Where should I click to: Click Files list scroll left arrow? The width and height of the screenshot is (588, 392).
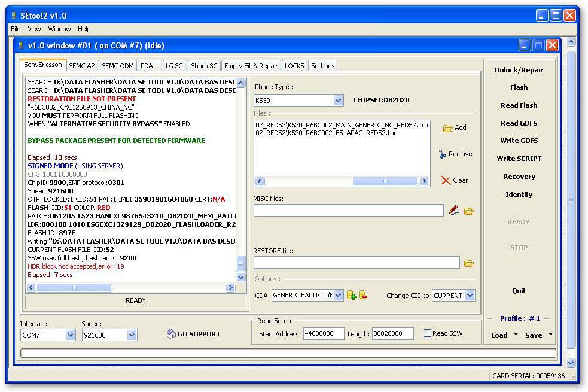click(x=260, y=181)
